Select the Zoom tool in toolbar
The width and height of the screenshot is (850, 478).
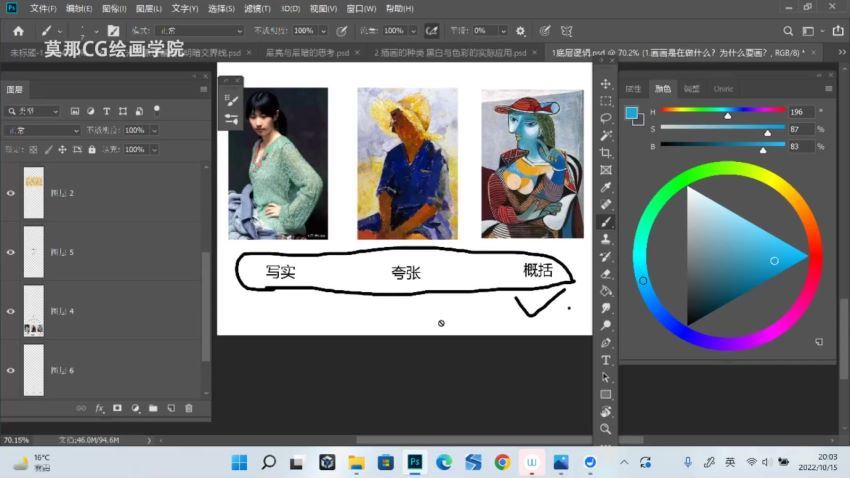tap(606, 429)
